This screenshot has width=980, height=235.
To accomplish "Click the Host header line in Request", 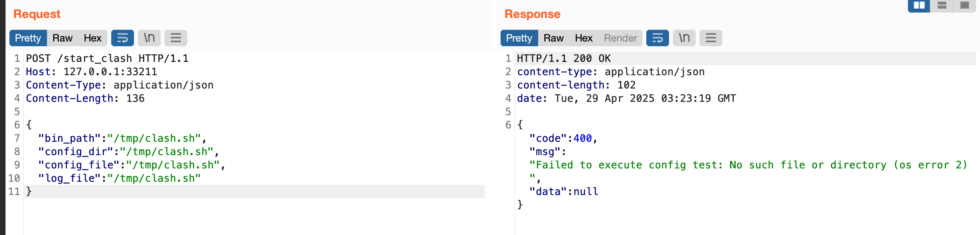I will click(91, 72).
